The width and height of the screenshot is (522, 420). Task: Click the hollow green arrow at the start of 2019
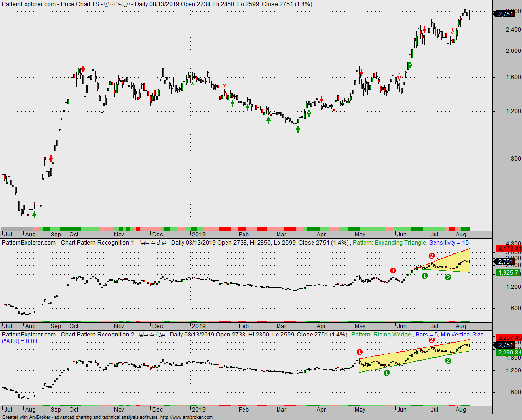[x=192, y=86]
